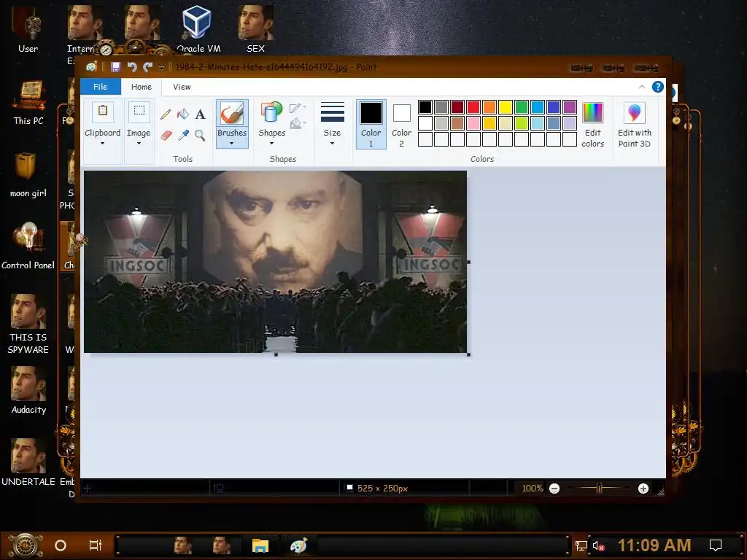Switch to the Home tab
747x560 pixels.
click(x=141, y=87)
